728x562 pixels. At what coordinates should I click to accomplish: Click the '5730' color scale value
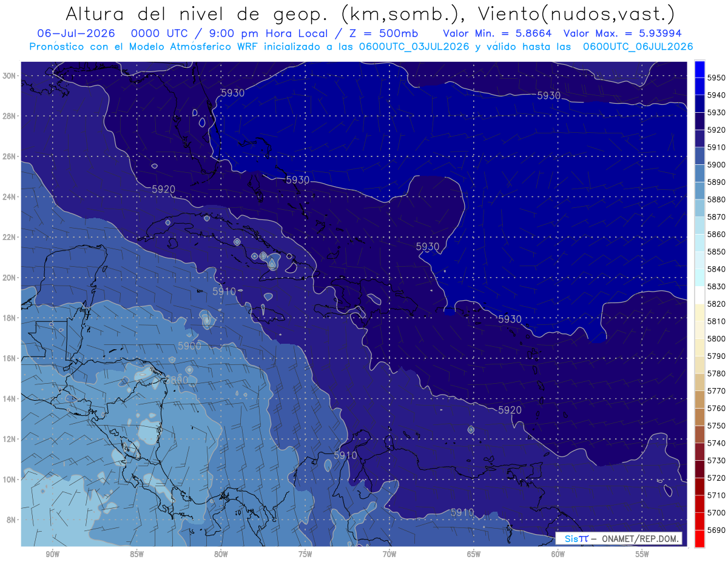pos(716,460)
